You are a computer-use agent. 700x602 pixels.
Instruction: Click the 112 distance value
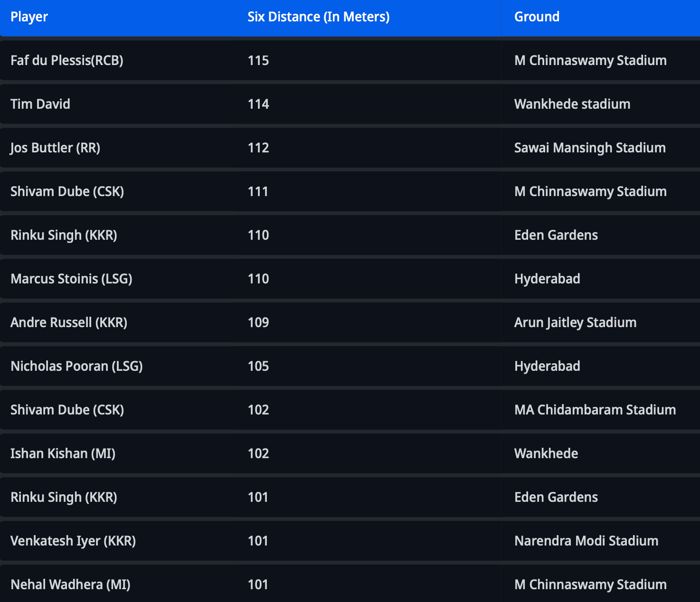[x=258, y=148]
